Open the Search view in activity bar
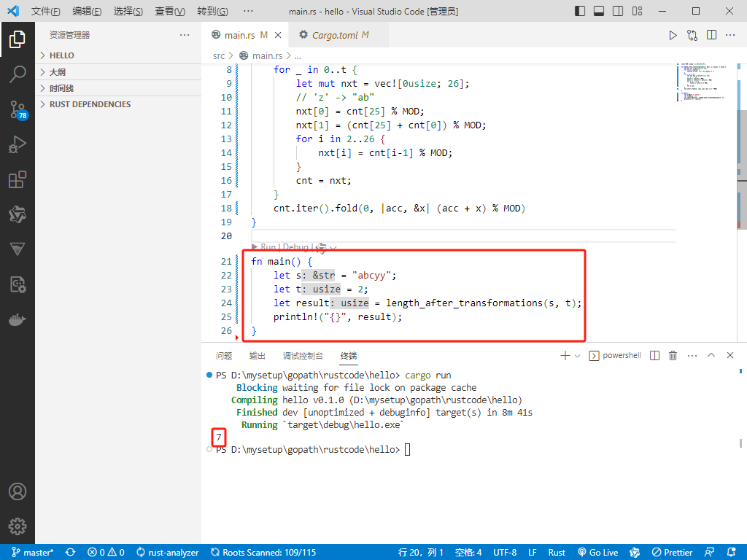Image resolution: width=747 pixels, height=560 pixels. pyautogui.click(x=18, y=75)
